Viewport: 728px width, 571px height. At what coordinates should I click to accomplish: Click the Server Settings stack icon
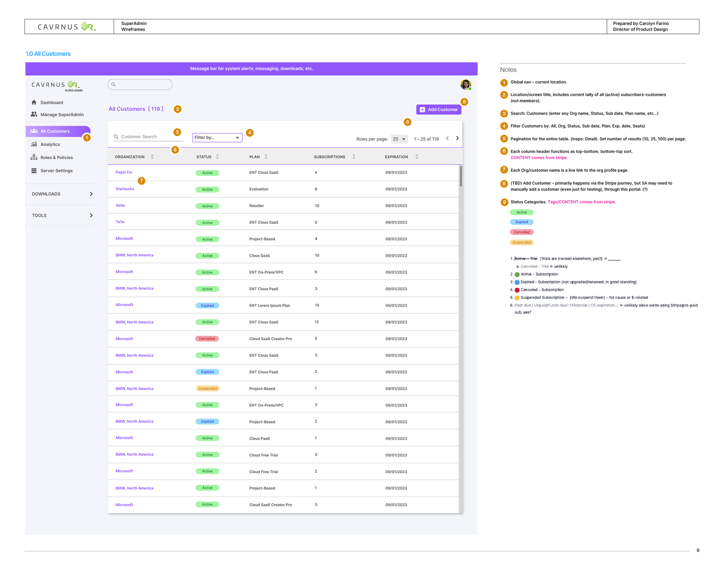(34, 171)
